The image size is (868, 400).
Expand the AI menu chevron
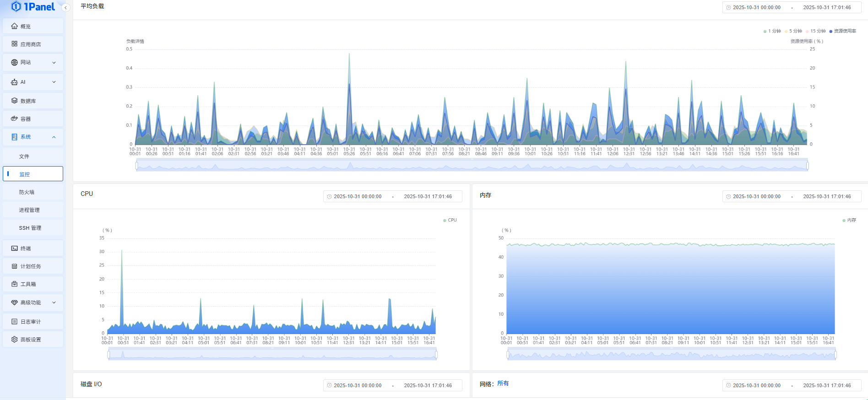54,82
